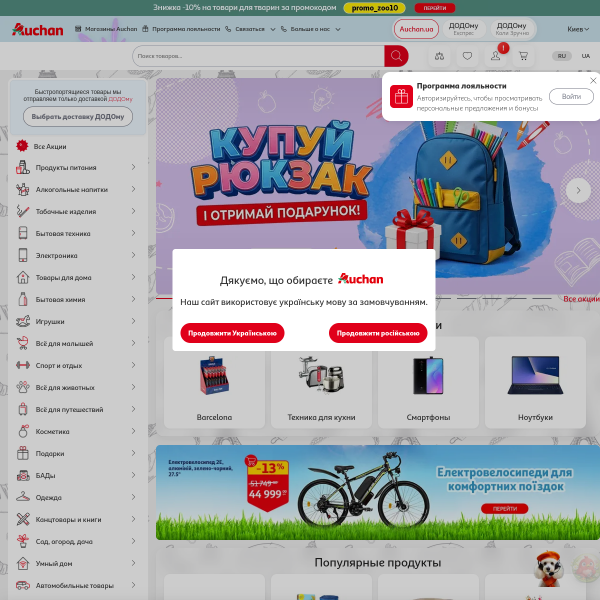Click the Продукты питания category icon
600x600 pixels.
click(x=23, y=167)
